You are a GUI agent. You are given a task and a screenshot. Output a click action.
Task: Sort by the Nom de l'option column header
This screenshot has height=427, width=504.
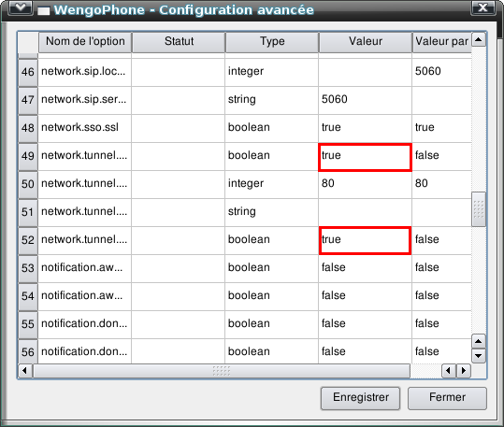pos(85,41)
